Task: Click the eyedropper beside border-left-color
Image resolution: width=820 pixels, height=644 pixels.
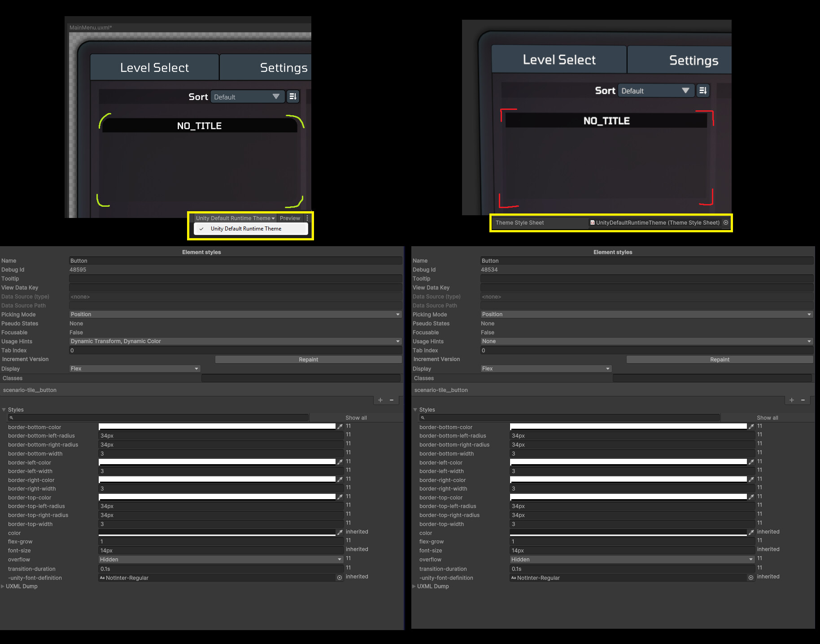Action: point(340,461)
